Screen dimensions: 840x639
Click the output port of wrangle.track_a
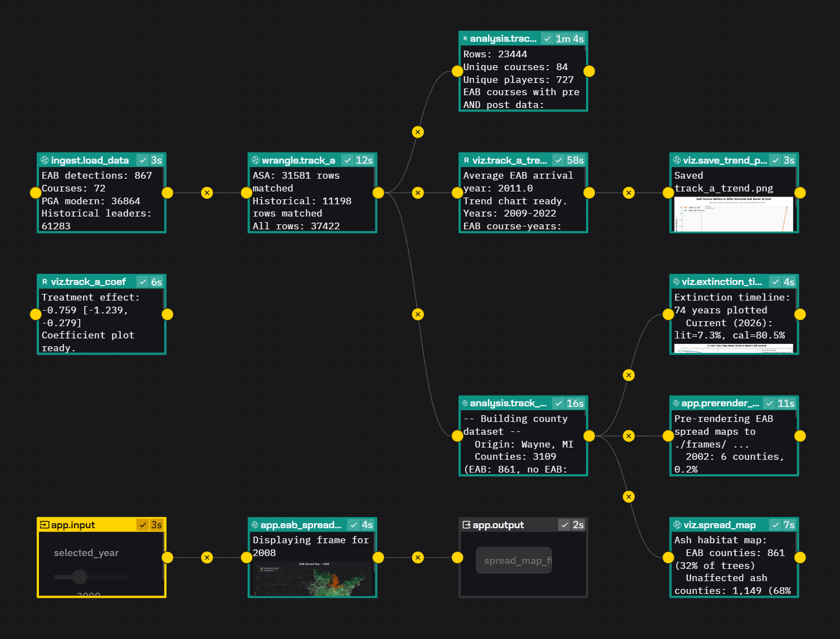pos(378,193)
